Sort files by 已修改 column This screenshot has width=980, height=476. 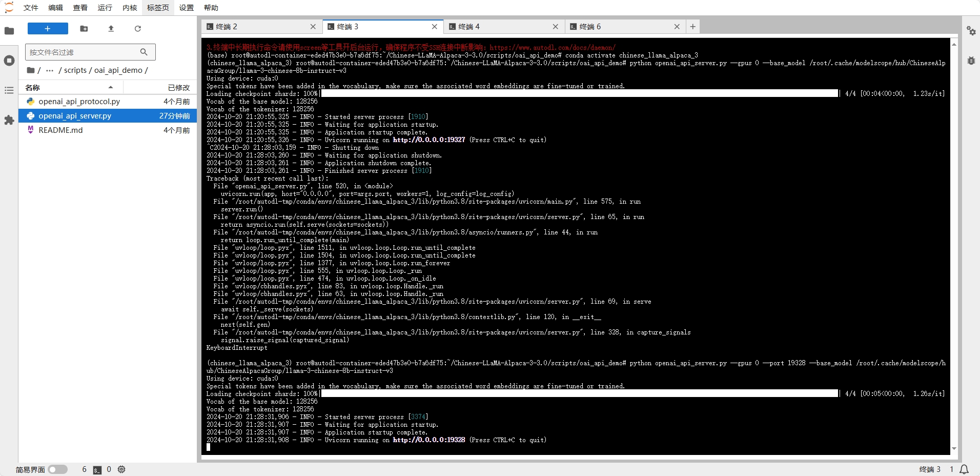pos(178,88)
